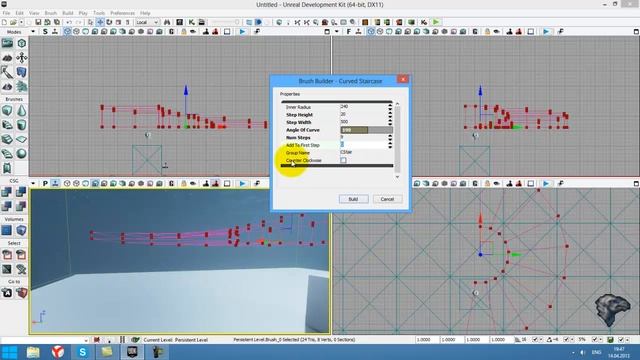
Task: Click the Add Volume icon under Volumes
Action: pyautogui.click(x=22, y=230)
